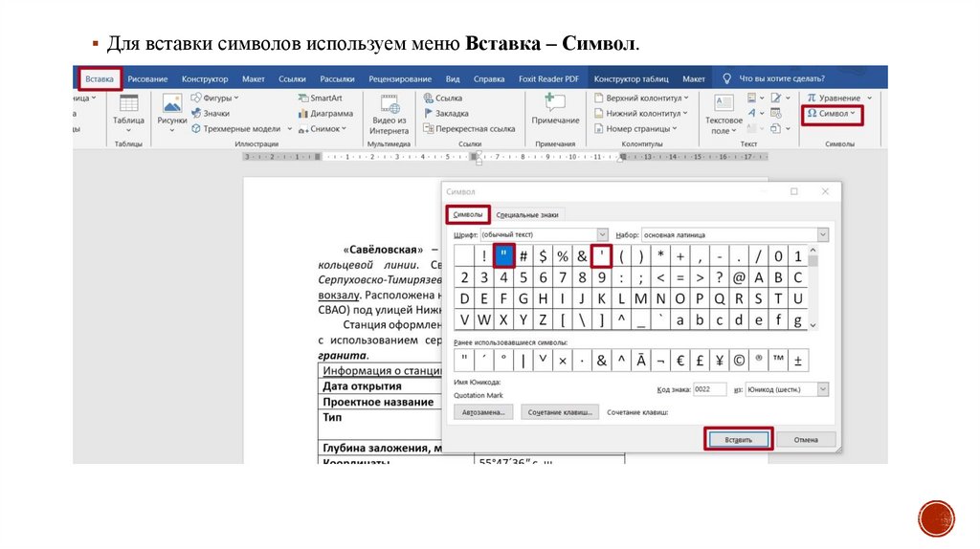The width and height of the screenshot is (980, 549).
Task: Select the letter Z in the grid
Action: [x=544, y=320]
